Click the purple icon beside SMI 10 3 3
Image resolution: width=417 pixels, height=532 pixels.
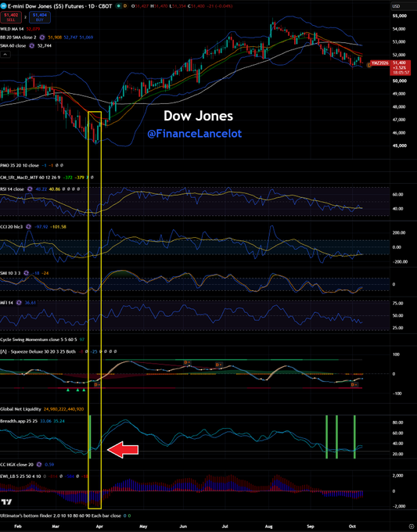pyautogui.click(x=27, y=273)
